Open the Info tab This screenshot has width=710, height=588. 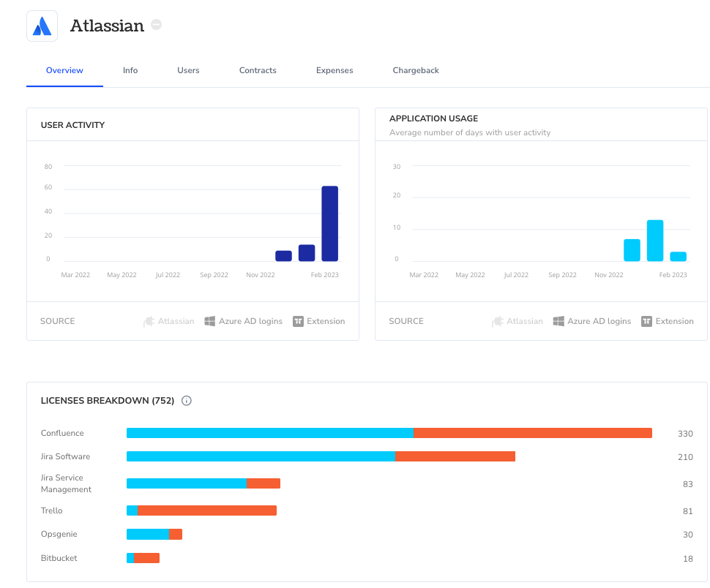(130, 70)
